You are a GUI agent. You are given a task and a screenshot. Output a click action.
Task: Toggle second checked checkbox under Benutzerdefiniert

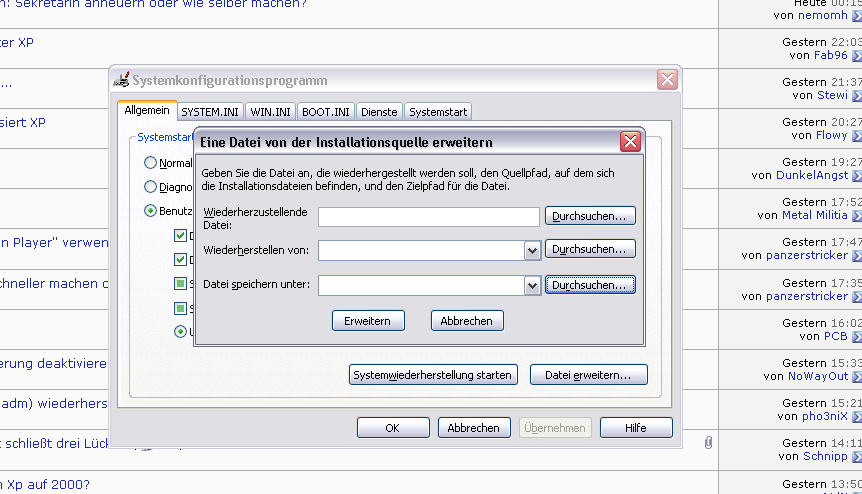pos(180,259)
